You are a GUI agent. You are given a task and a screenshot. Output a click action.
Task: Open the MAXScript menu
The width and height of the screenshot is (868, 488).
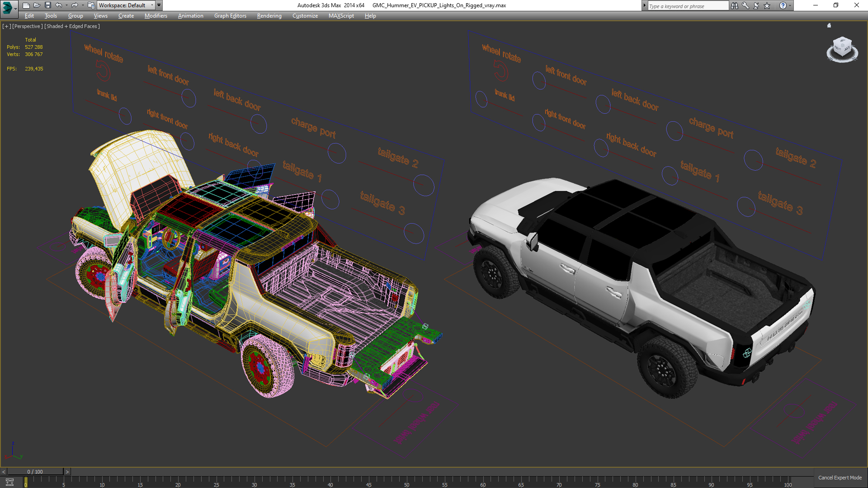click(341, 16)
